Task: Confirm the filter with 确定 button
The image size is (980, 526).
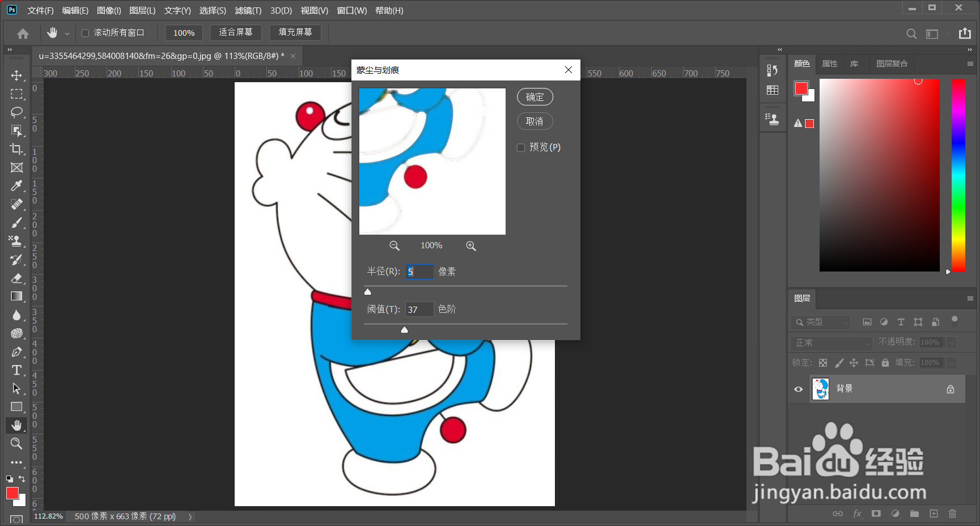Action: 535,97
